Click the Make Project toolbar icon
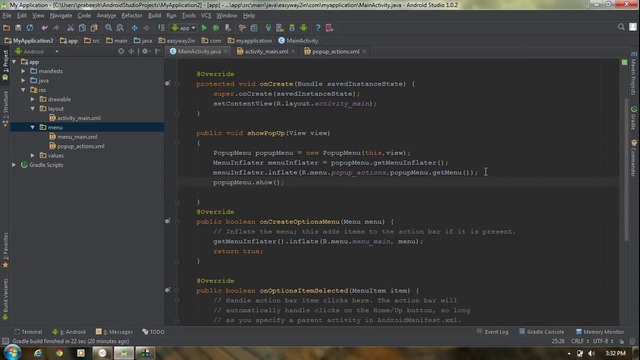The image size is (640, 360). click(161, 28)
